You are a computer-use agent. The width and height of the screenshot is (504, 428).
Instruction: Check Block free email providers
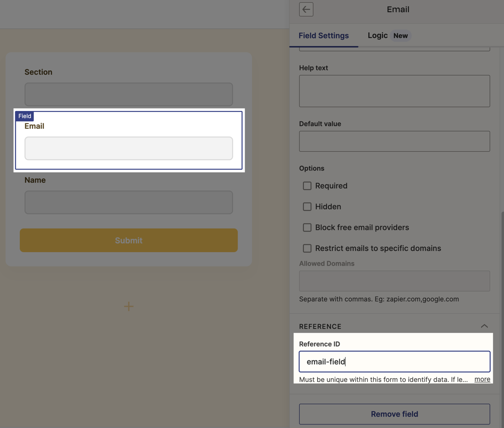coord(307,228)
